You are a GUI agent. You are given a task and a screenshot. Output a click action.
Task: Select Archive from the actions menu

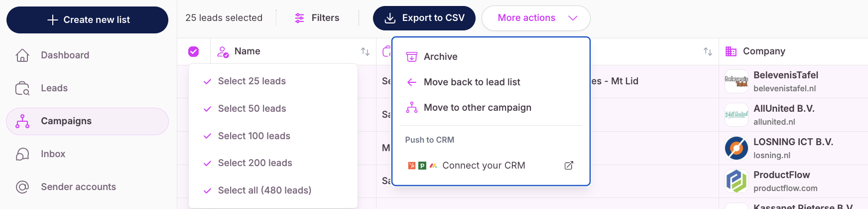491,57
